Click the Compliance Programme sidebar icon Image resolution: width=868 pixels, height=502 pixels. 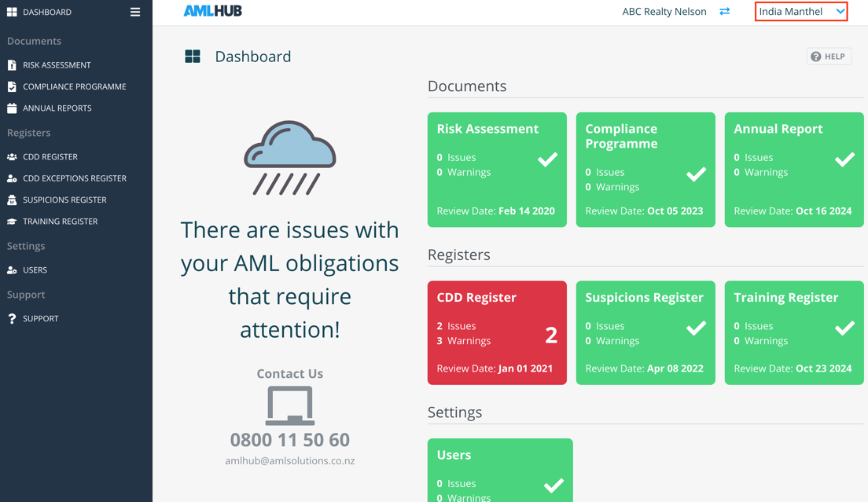[12, 86]
